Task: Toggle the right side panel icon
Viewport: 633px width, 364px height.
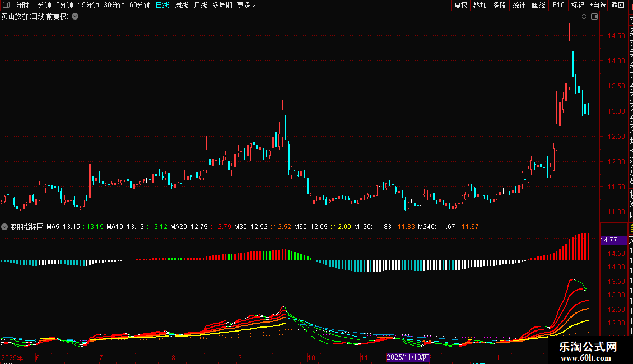Action: [594, 17]
